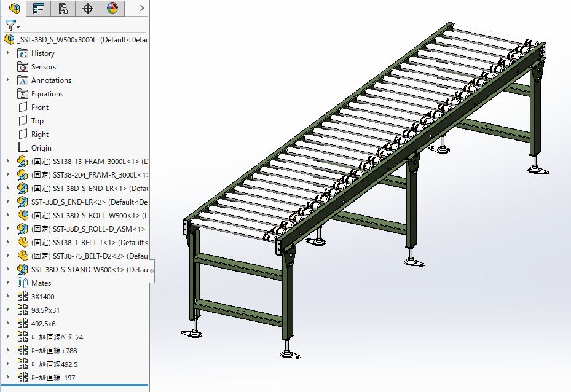Expand the 98.5Px31 pattern feature
Screen dimensions: 571x392
(7, 310)
